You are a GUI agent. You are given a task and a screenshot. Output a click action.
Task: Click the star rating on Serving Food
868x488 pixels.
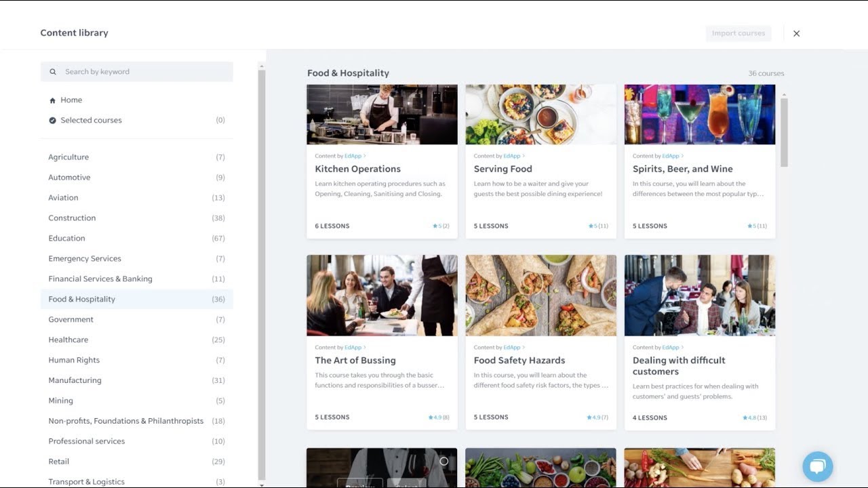point(598,226)
